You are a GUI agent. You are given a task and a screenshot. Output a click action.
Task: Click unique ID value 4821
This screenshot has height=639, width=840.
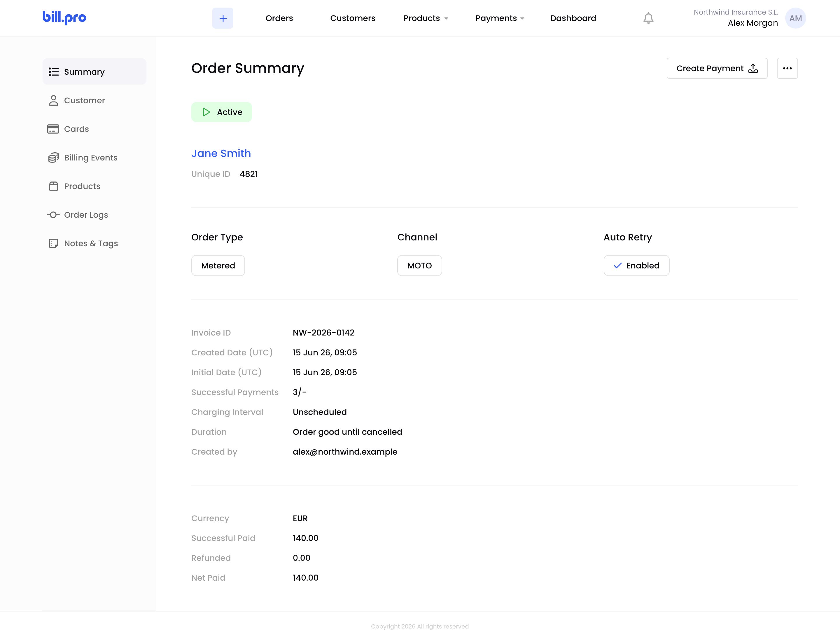pos(249,174)
